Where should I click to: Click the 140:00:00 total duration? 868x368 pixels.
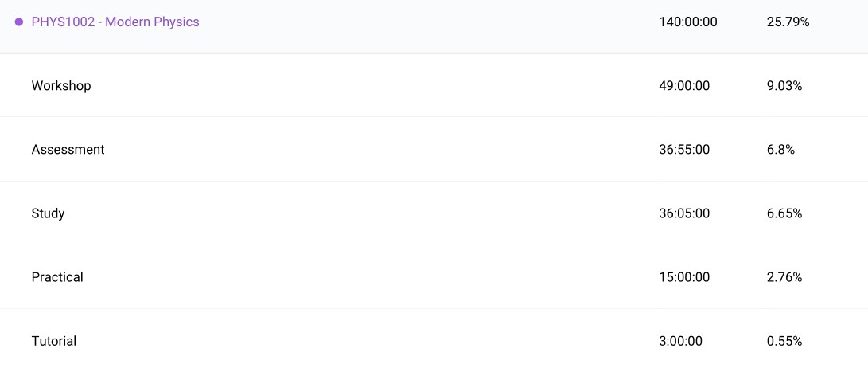(687, 22)
